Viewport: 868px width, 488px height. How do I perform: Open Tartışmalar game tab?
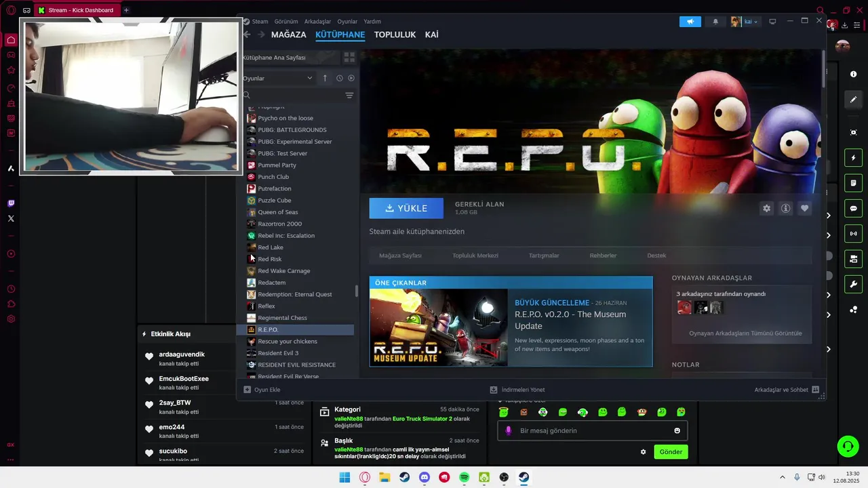[x=544, y=256]
